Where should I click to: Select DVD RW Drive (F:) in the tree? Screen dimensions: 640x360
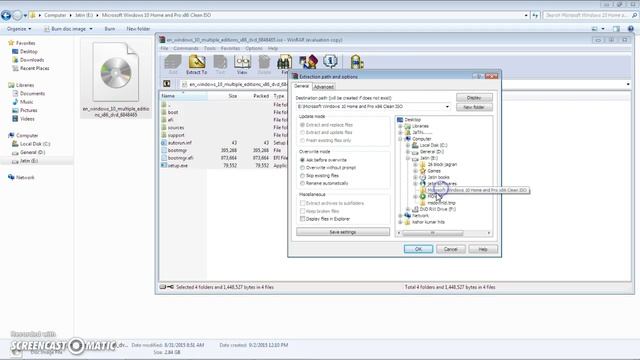point(437,209)
